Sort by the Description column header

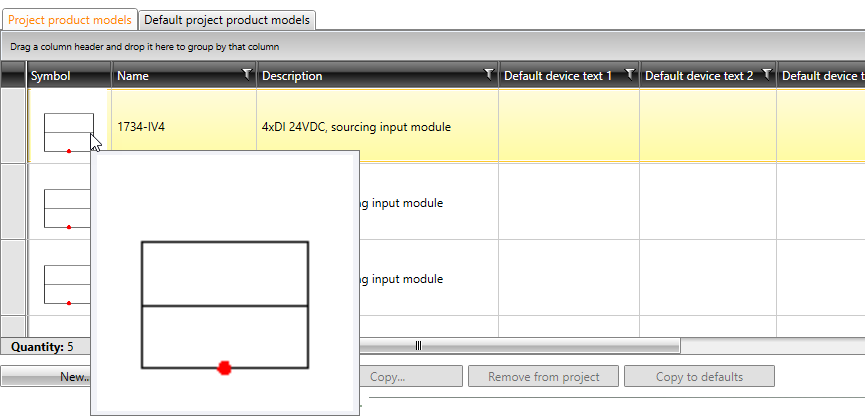[x=360, y=76]
